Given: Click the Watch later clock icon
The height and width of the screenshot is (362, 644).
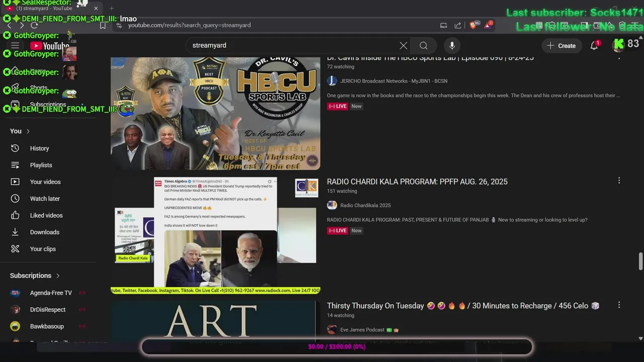Looking at the screenshot, I should click(x=15, y=199).
